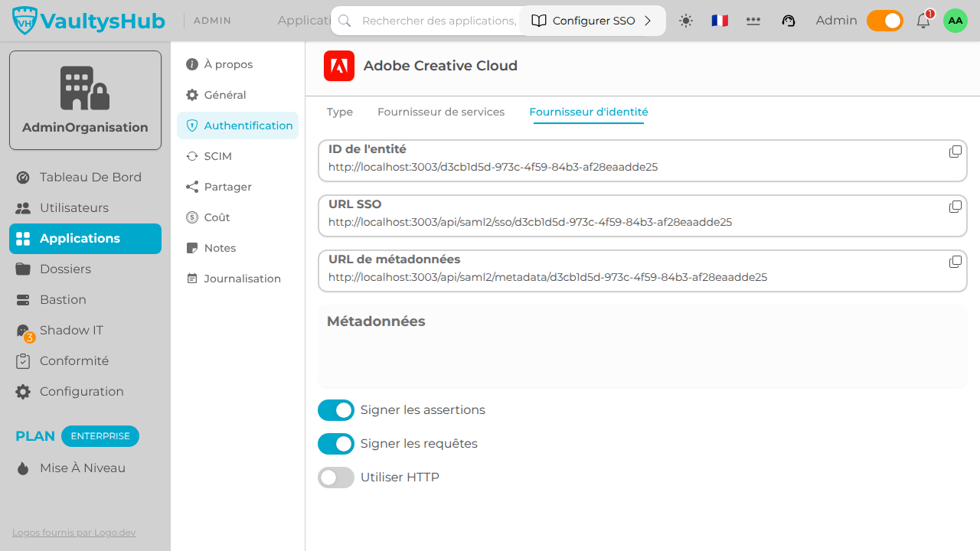The image size is (980, 551).
Task: Copy the URL de métadonnées value
Action: (955, 262)
